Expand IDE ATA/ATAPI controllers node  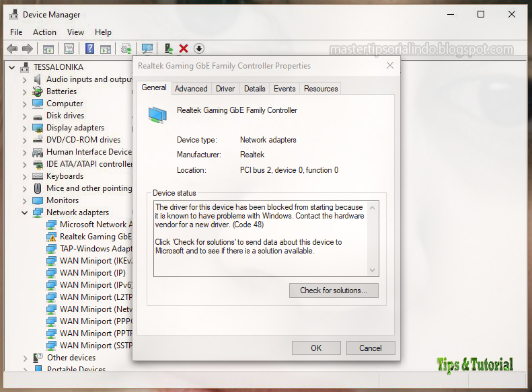24,165
